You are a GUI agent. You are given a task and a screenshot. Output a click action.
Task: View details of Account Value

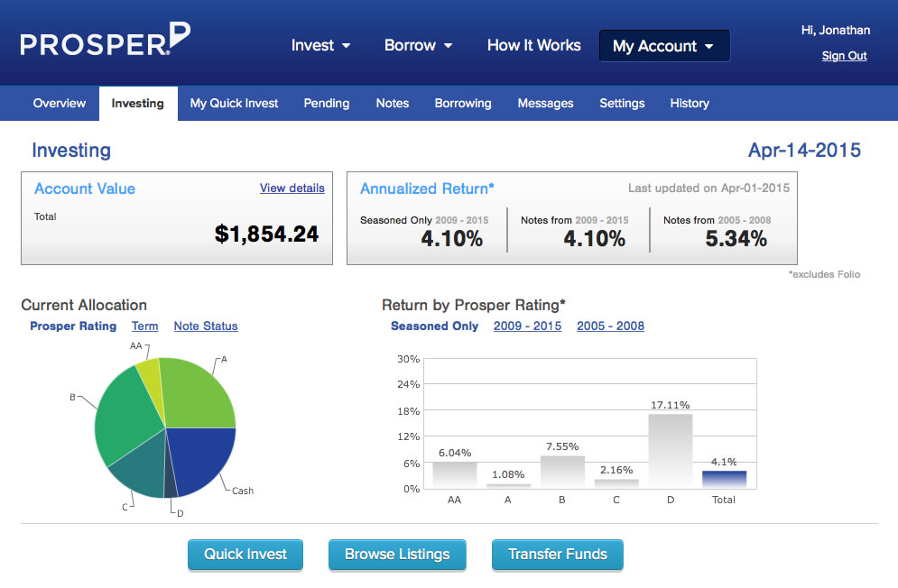click(292, 188)
